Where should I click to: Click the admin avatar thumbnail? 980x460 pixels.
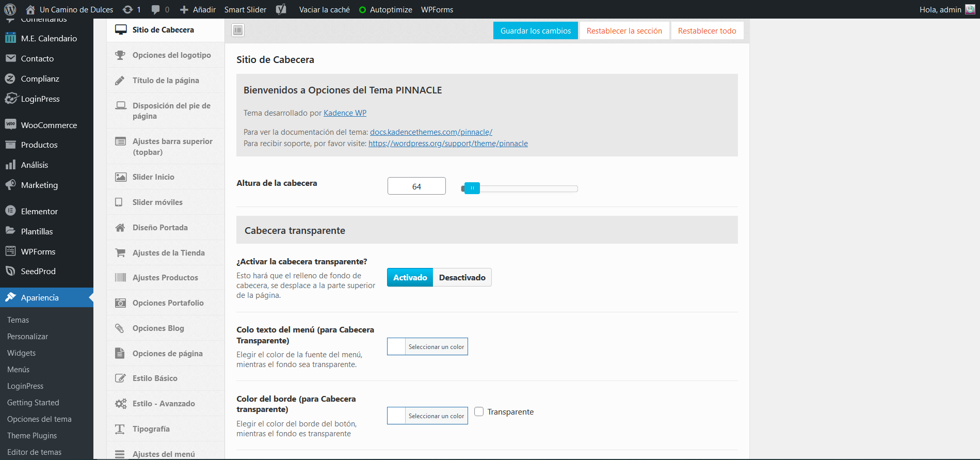tap(970, 9)
